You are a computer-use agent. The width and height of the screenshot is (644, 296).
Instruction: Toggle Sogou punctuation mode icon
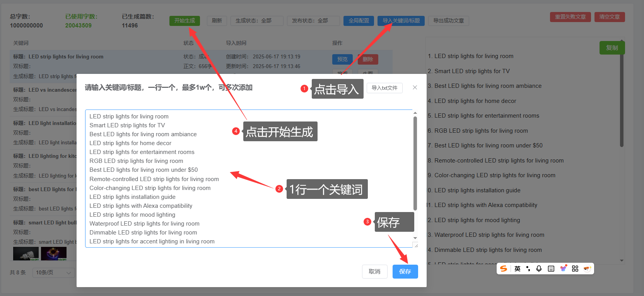(528, 269)
